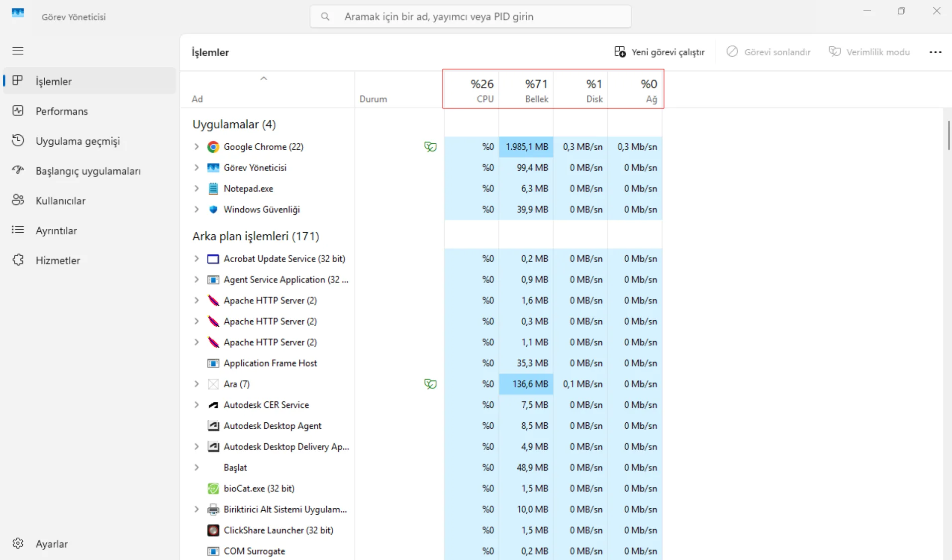
Task: Click Yeni görevi çalıştır button
Action: (660, 52)
